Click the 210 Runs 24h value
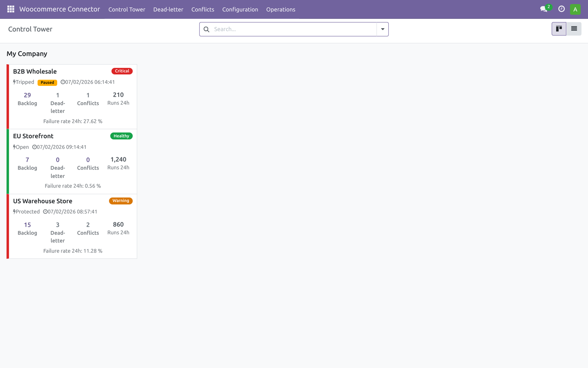The height and width of the screenshot is (368, 588). pos(118,95)
